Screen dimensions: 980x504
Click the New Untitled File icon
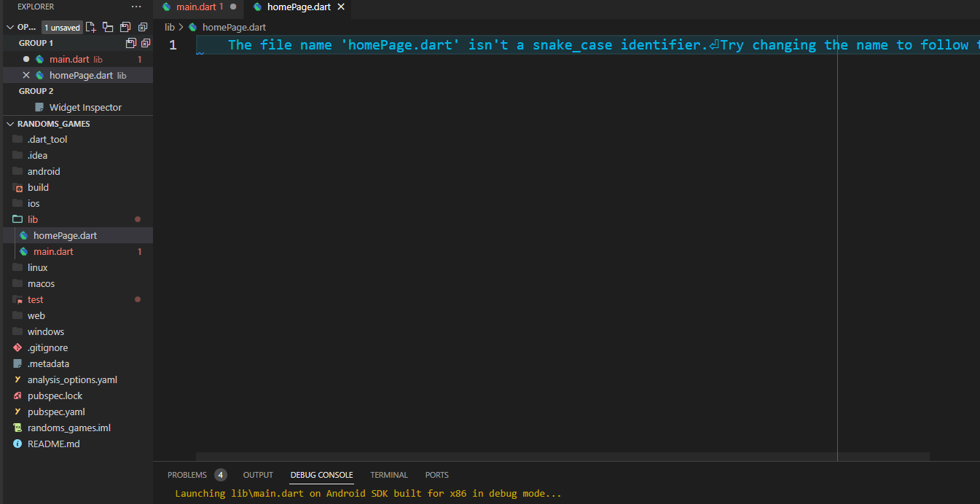[x=91, y=27]
